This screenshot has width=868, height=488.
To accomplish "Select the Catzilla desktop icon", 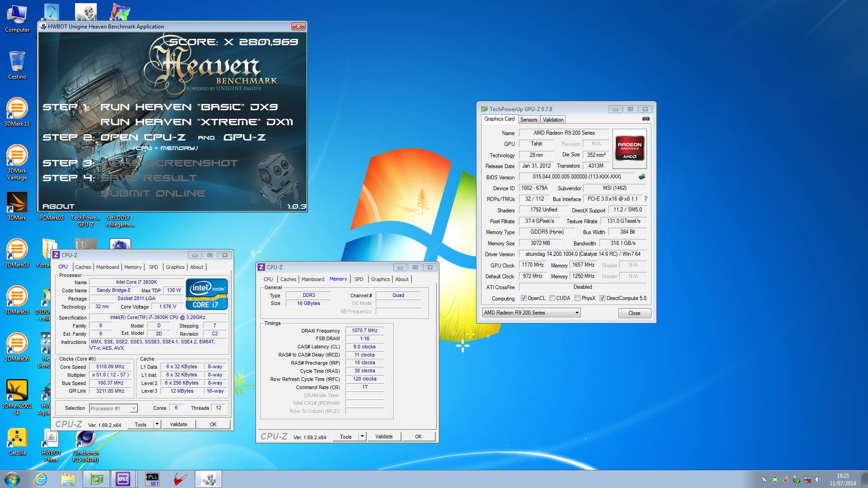I will click(x=17, y=441).
